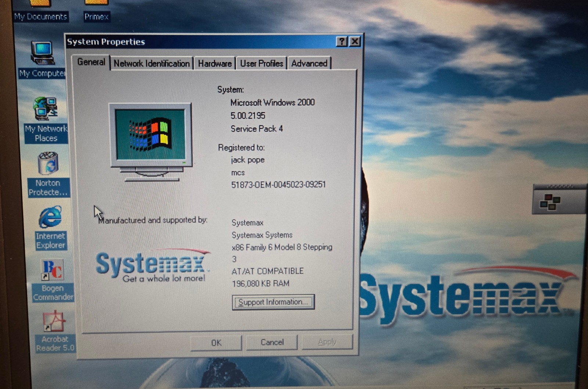Click the question mark help button
Viewport: 588px width, 389px height.
[341, 42]
